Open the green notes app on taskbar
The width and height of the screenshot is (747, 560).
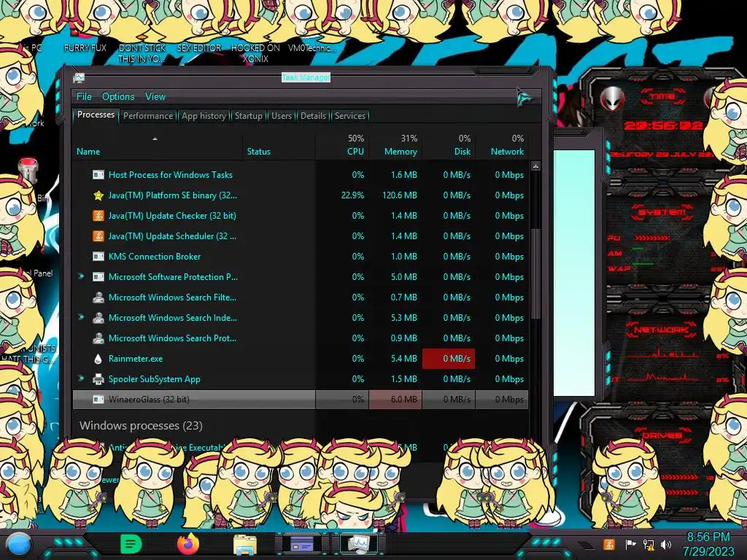131,544
